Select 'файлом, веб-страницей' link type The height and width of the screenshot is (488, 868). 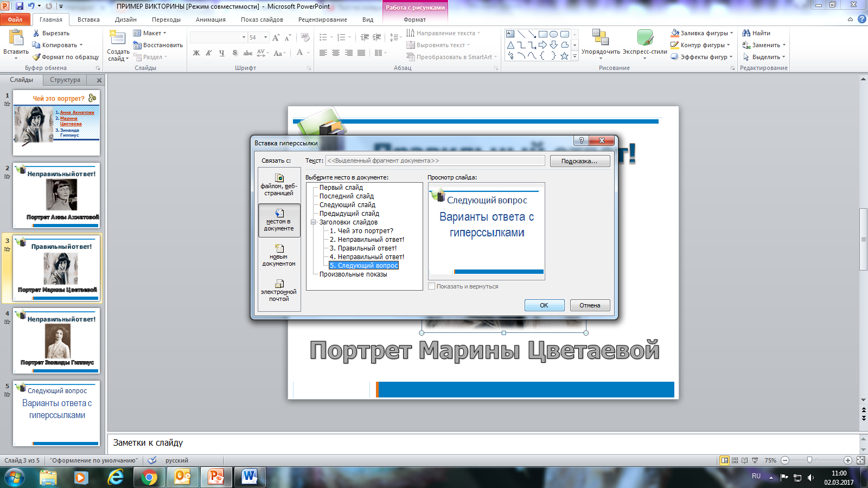click(279, 185)
